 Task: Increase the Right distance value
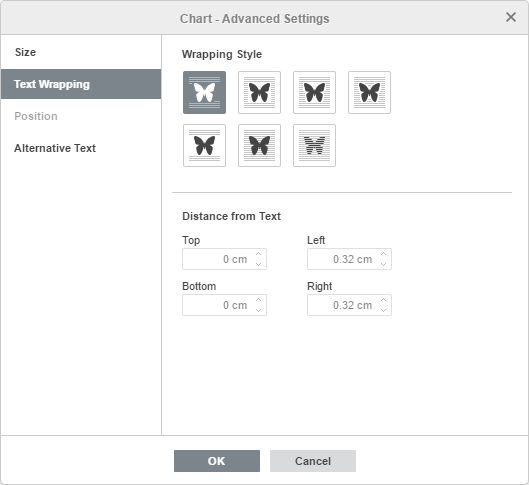coord(383,300)
